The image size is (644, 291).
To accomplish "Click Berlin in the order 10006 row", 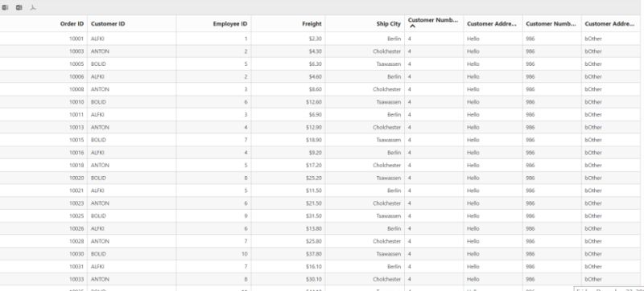I will tap(394, 76).
